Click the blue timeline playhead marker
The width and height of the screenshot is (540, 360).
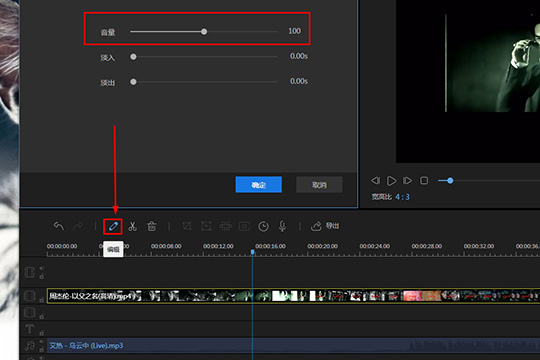pyautogui.click(x=252, y=252)
